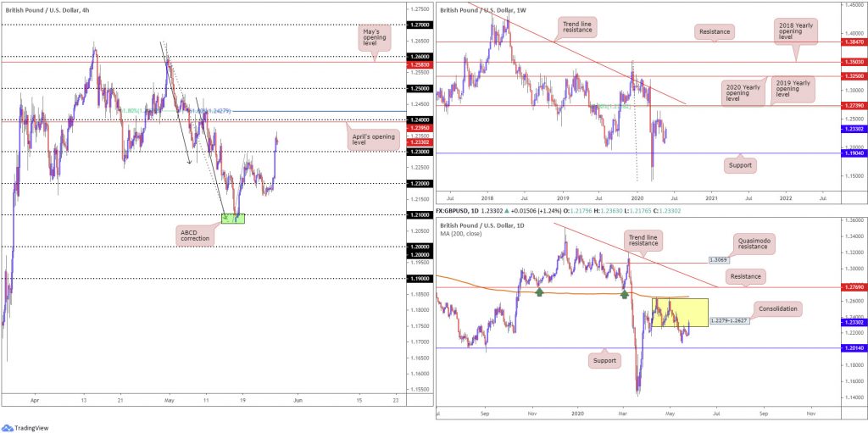Select the green ABCD box on 4h chart

232,218
